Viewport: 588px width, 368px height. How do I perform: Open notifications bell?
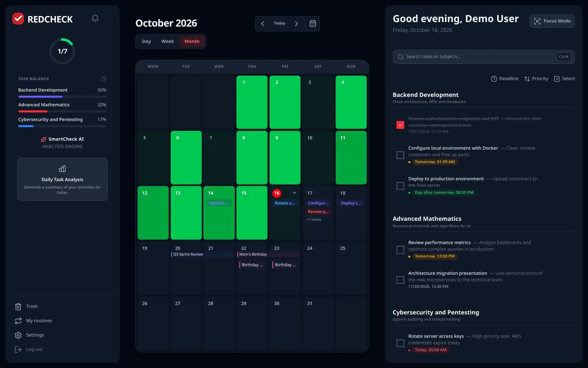(x=95, y=18)
